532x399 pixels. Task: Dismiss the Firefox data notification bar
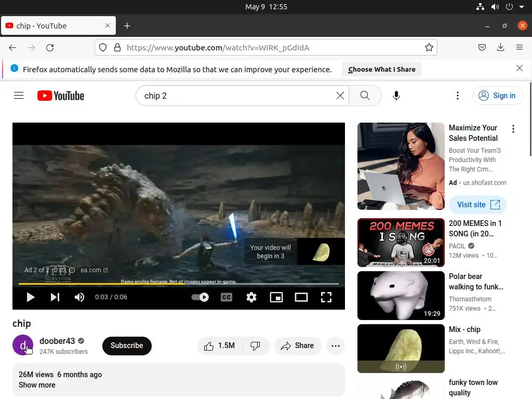[519, 68]
